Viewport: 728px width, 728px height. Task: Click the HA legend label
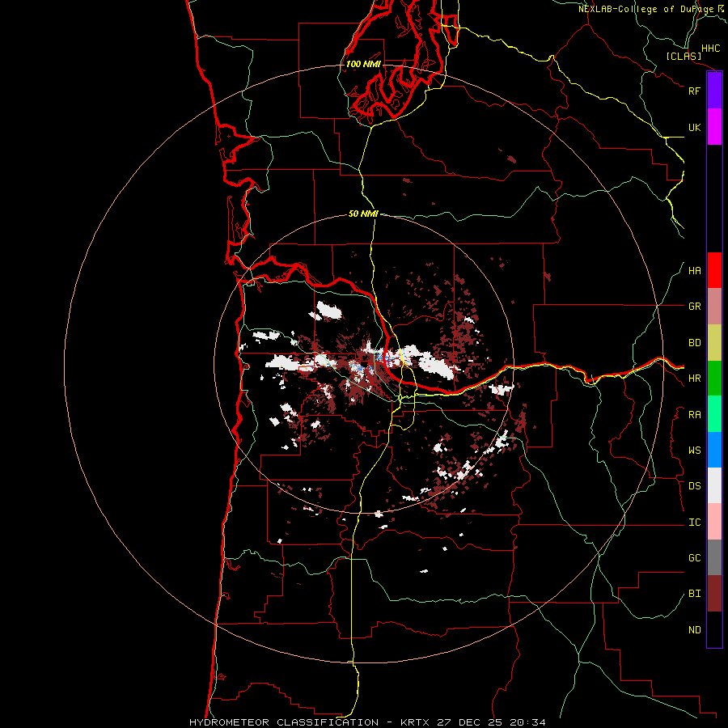694,271
